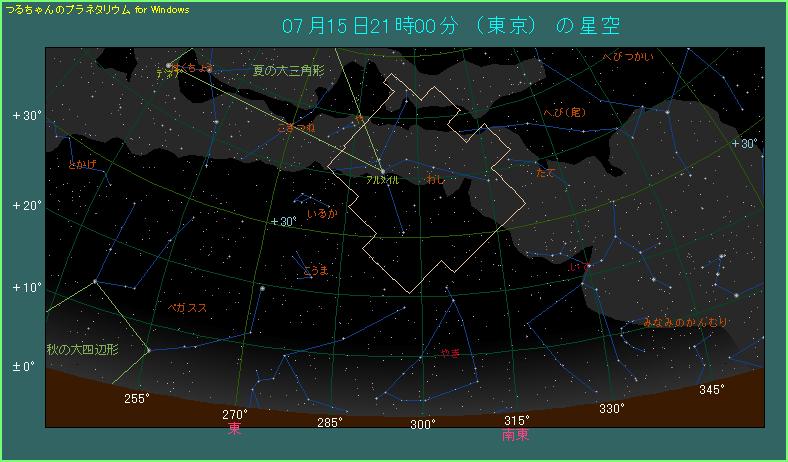Click the 300° azimuth label

coord(422,424)
